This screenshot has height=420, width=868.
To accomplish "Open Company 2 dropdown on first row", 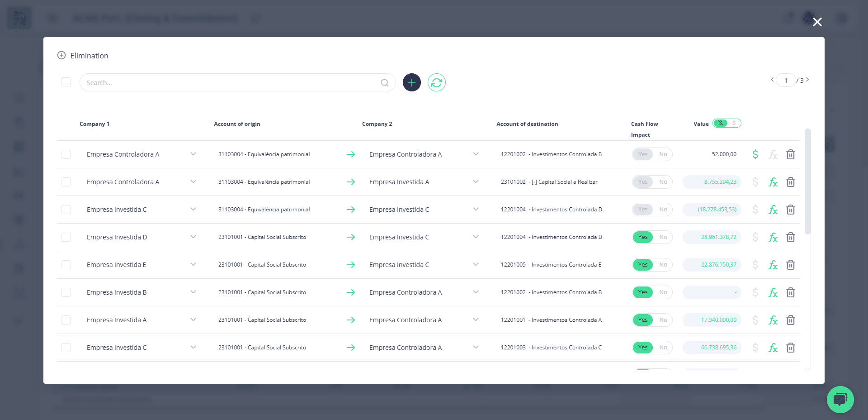I will pyautogui.click(x=476, y=154).
